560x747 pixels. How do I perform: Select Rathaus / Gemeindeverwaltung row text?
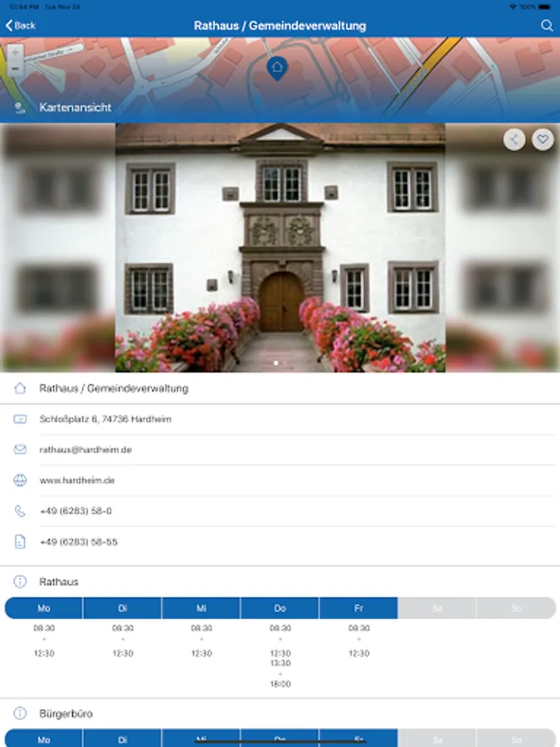tap(114, 388)
